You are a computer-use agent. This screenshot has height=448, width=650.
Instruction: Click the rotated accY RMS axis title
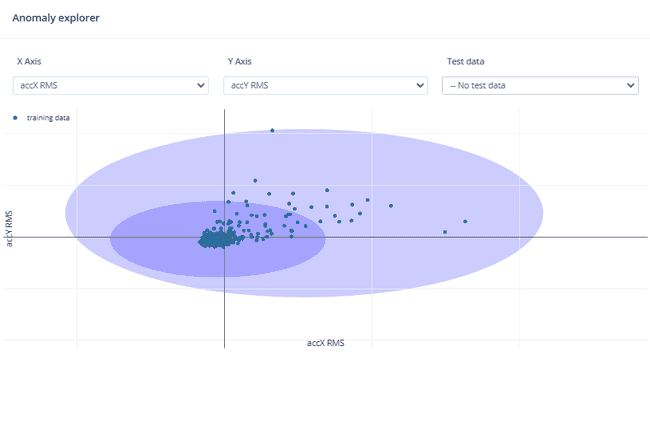coord(10,228)
